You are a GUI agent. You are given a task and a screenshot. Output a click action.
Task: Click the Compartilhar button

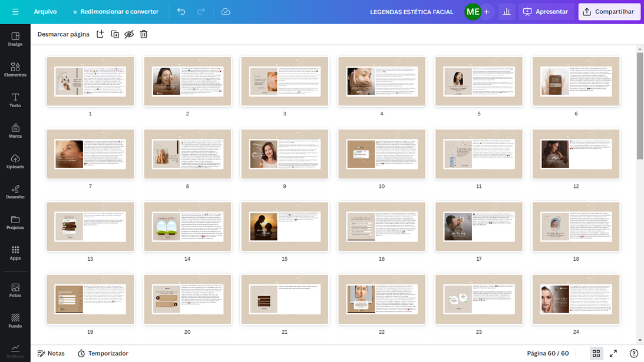pos(609,12)
